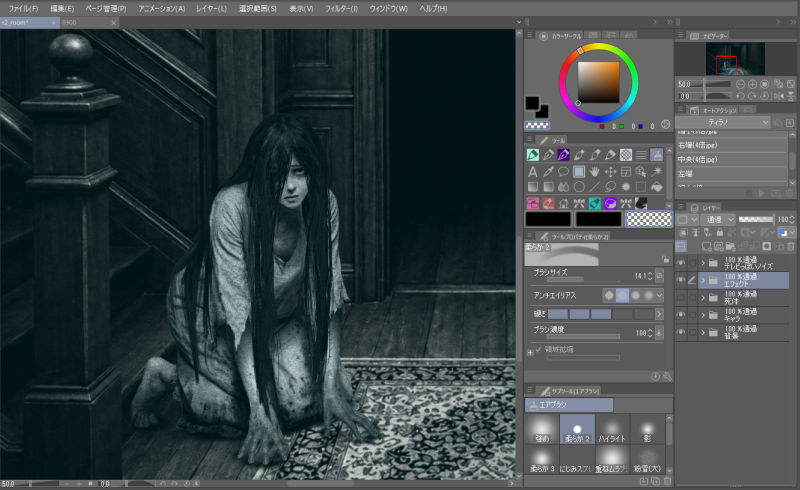Image resolution: width=800 pixels, height=490 pixels.
Task: Select the 柔らか 3 airbrush sub tool
Action: 542,459
